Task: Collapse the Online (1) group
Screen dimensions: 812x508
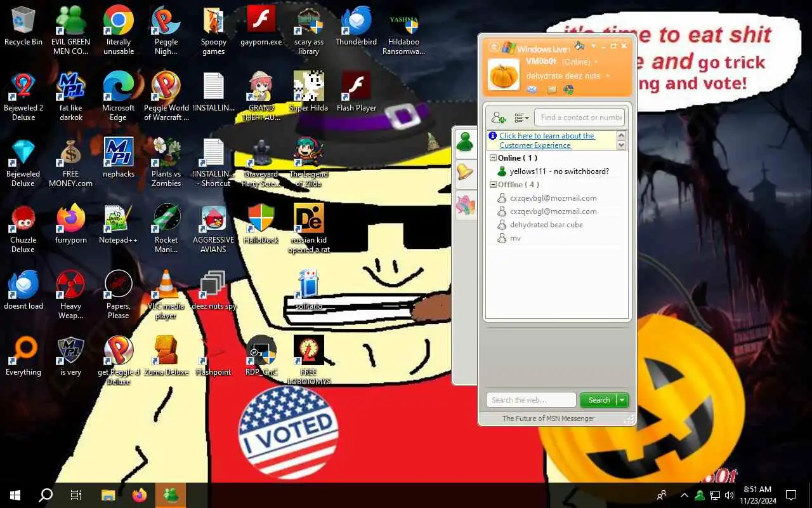Action: pyautogui.click(x=493, y=157)
